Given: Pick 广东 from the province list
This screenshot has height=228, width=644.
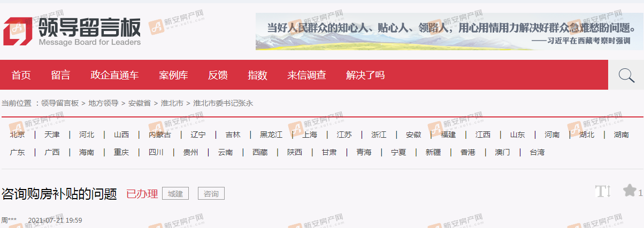Looking at the screenshot, I should pos(18,152).
